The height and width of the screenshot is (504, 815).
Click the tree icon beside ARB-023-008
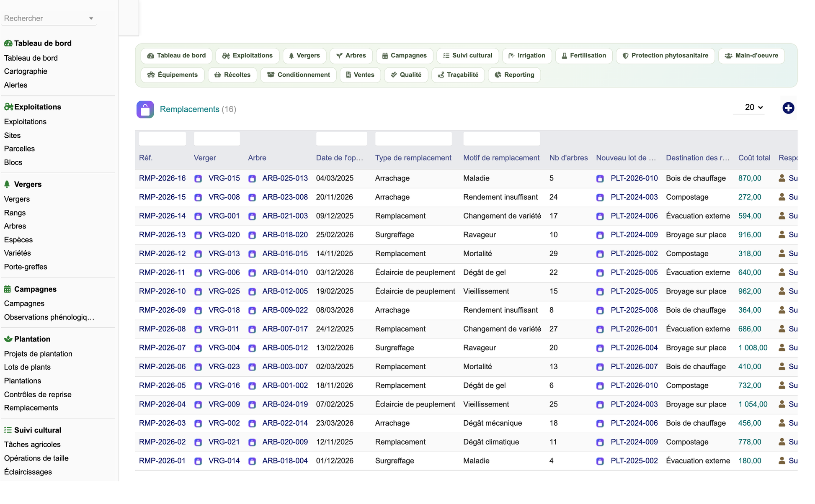(252, 198)
